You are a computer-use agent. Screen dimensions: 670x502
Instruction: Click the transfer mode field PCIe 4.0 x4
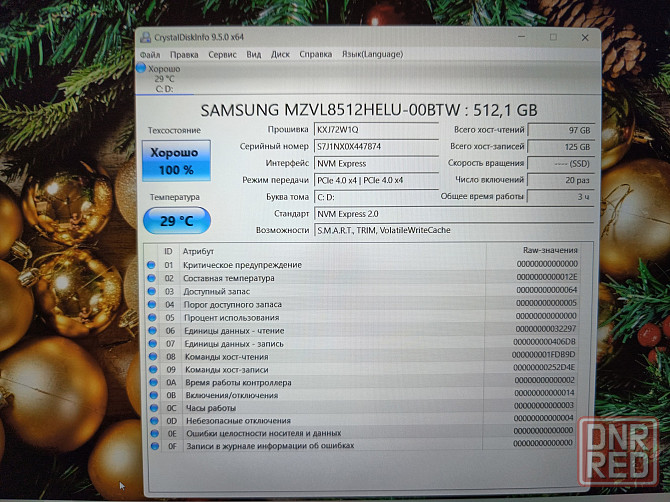376,180
